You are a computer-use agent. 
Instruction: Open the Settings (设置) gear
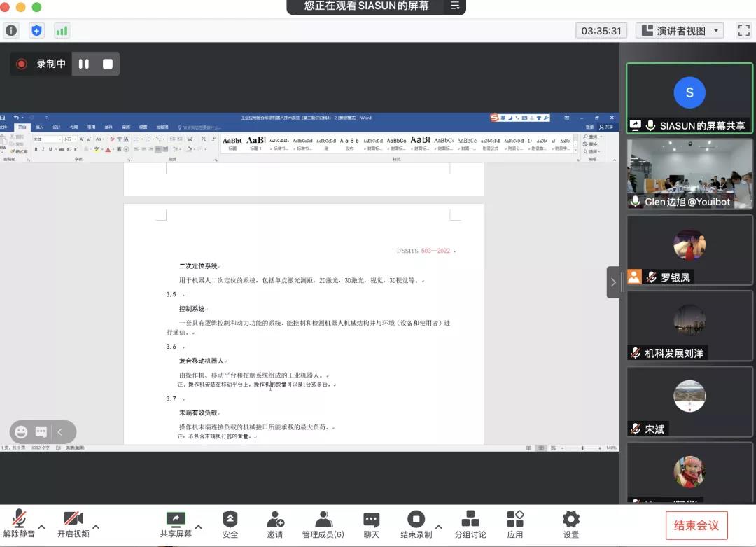click(x=571, y=520)
